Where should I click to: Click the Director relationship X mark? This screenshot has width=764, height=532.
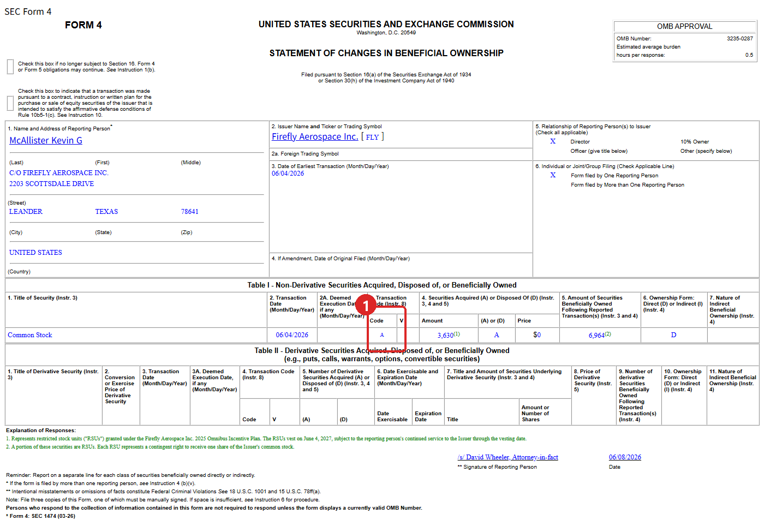(553, 141)
